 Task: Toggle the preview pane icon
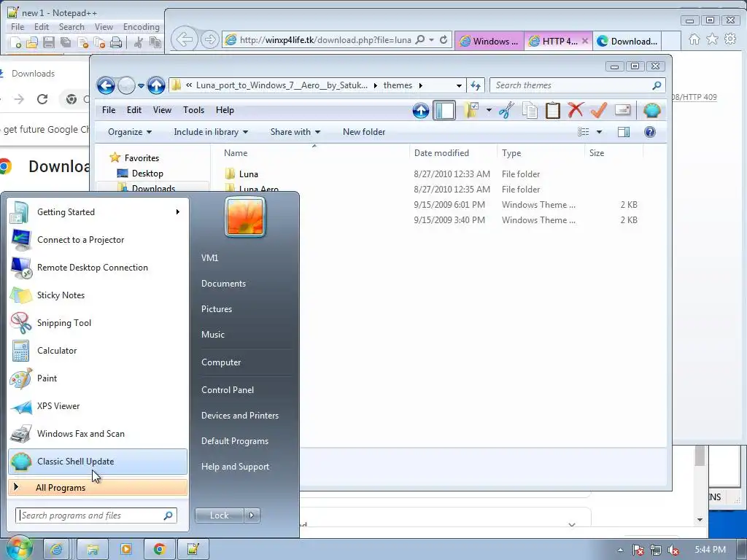[624, 132]
